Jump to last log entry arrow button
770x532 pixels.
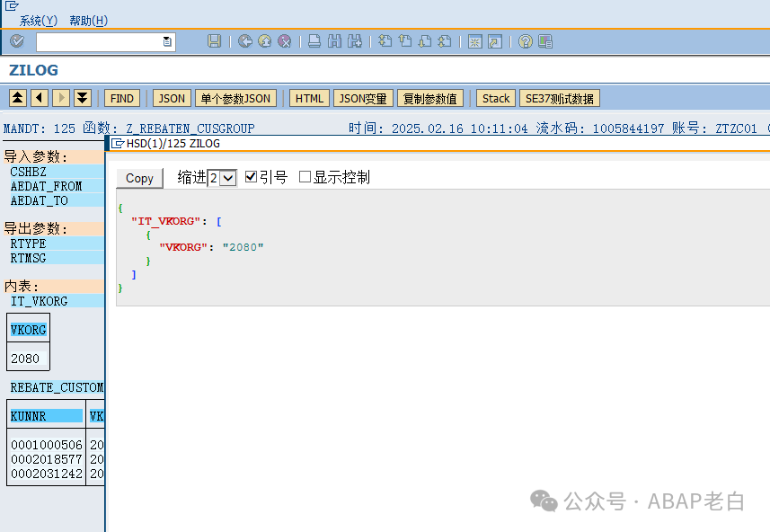point(83,98)
